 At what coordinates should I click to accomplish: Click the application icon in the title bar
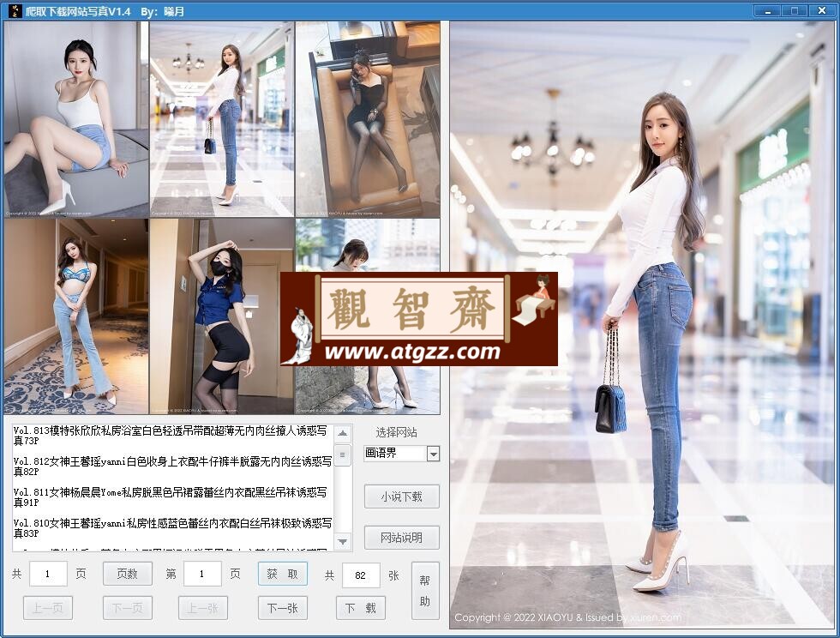click(x=15, y=11)
